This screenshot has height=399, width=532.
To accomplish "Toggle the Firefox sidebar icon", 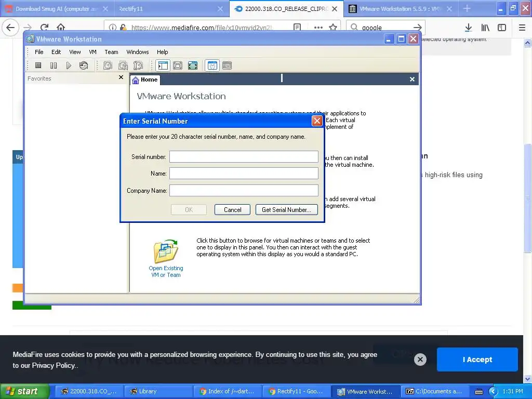I will coord(502,28).
